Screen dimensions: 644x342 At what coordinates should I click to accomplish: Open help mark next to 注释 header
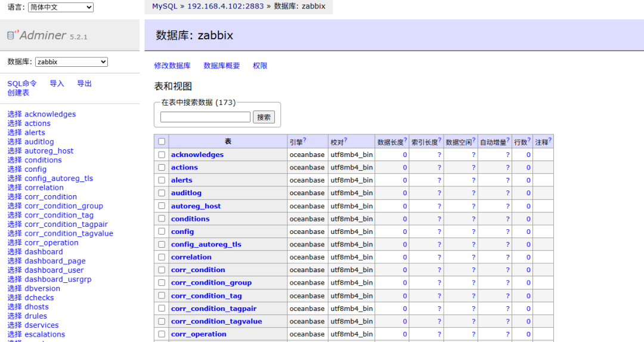pos(550,140)
